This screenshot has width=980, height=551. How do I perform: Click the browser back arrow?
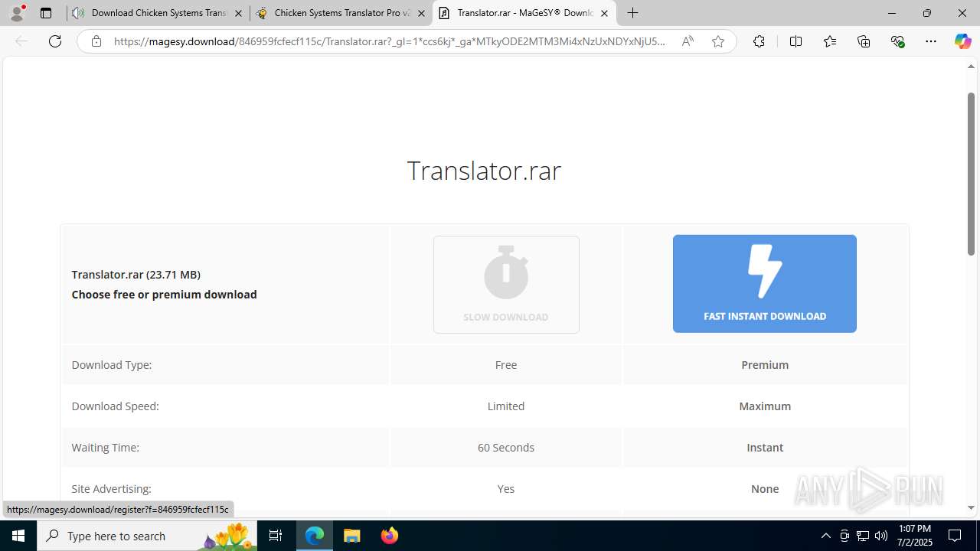point(21,41)
